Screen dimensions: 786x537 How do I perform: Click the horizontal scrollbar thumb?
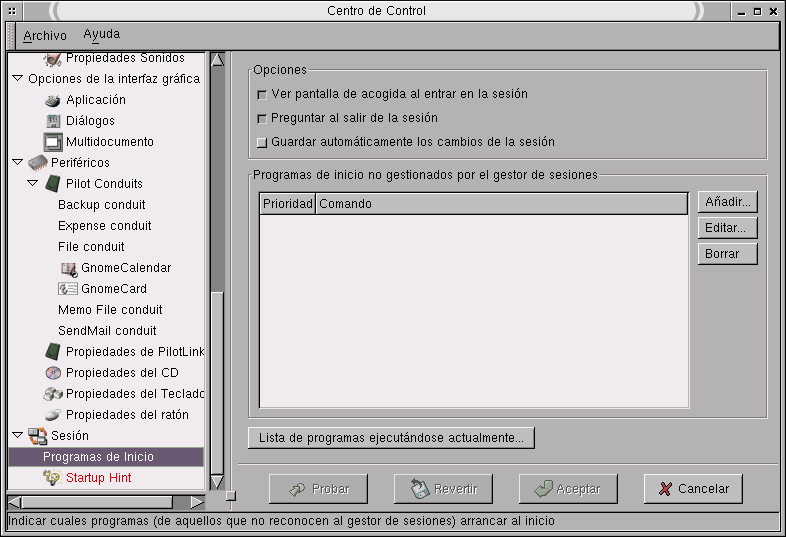[97, 502]
